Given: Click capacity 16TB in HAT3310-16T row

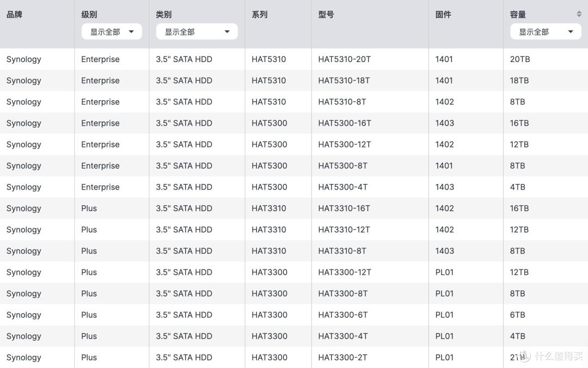Looking at the screenshot, I should pos(519,208).
